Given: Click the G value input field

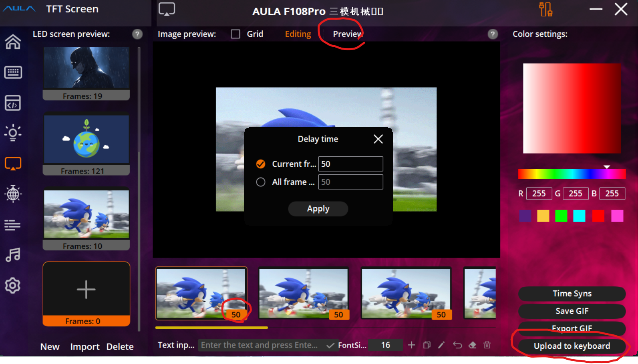Looking at the screenshot, I should pyautogui.click(x=576, y=194).
